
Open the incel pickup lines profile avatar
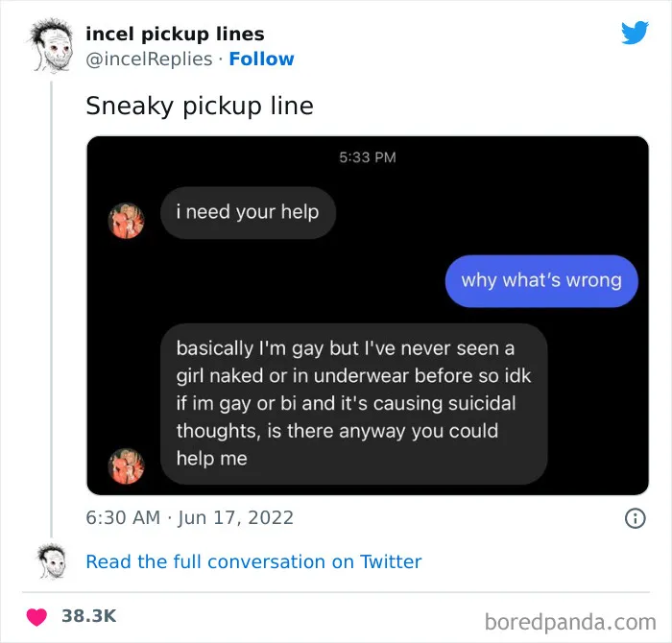(x=53, y=46)
